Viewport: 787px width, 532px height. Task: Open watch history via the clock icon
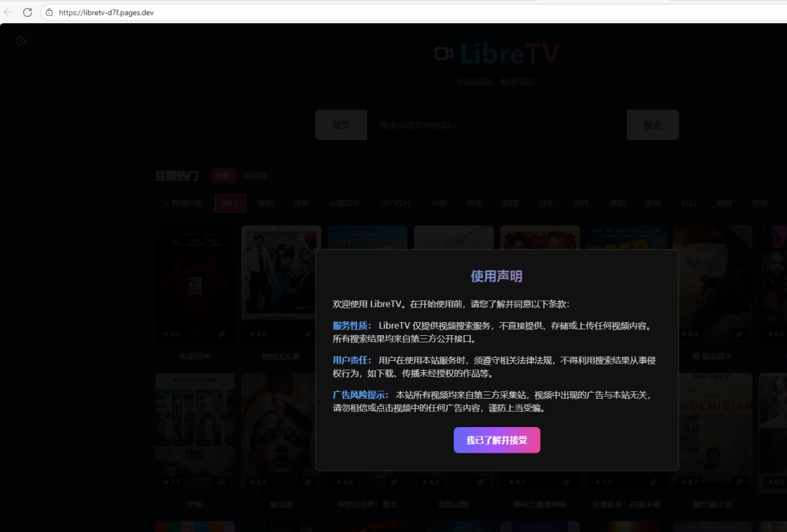pos(20,41)
